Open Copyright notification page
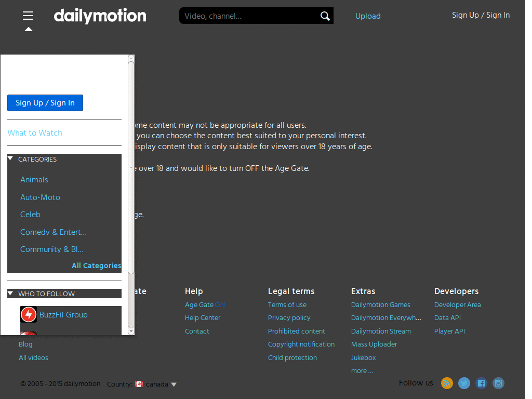Viewport: 532px width, 399px height. [x=301, y=344]
